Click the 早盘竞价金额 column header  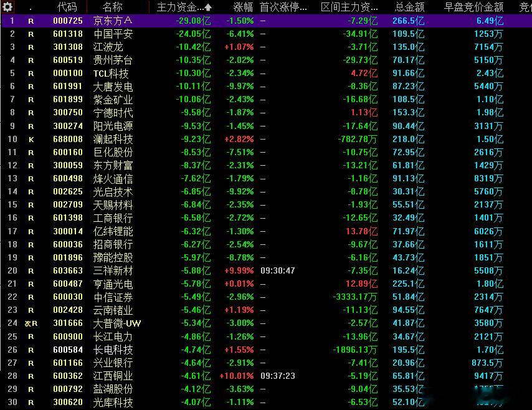click(473, 7)
